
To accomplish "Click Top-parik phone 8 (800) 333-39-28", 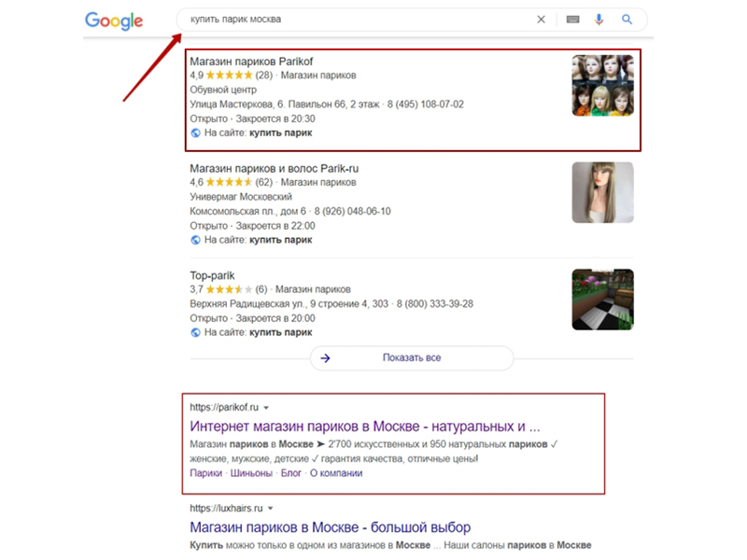I will 435,304.
